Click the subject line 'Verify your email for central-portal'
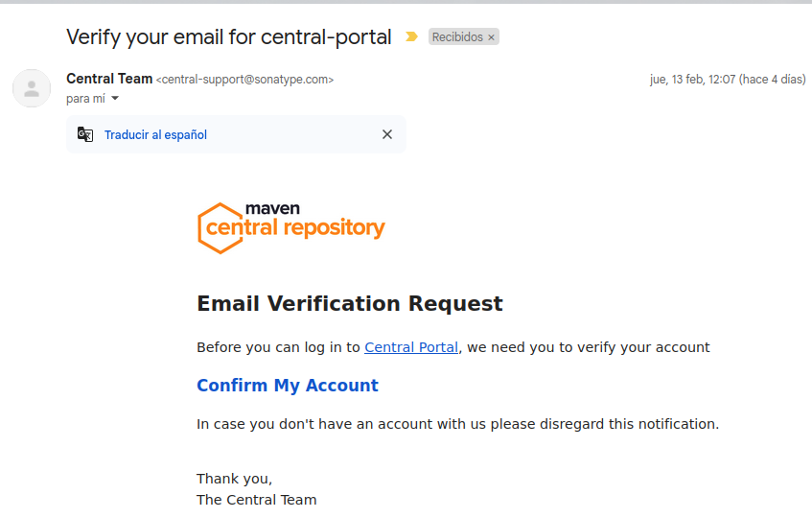Image resolution: width=812 pixels, height=518 pixels. pos(229,37)
